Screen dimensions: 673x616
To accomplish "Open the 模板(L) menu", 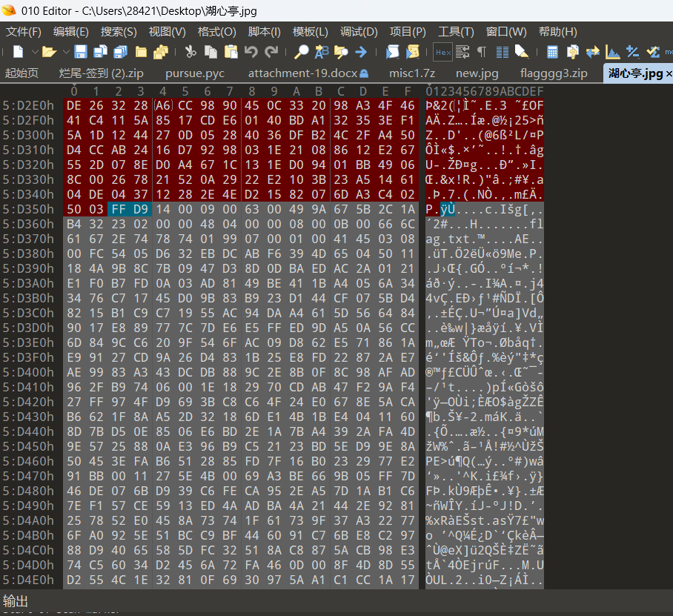I will pyautogui.click(x=311, y=32).
